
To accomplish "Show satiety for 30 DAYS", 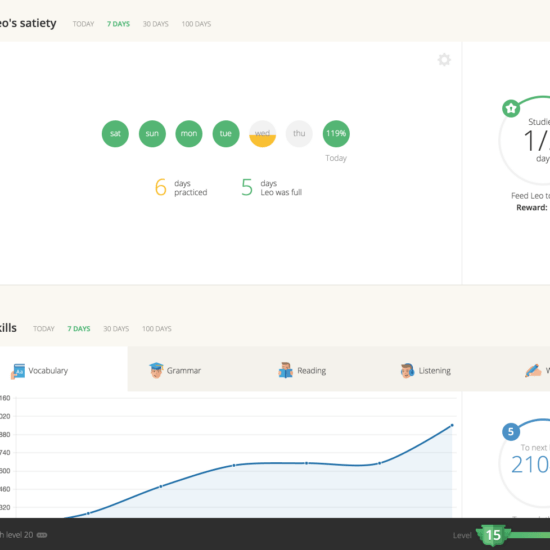I will click(155, 24).
